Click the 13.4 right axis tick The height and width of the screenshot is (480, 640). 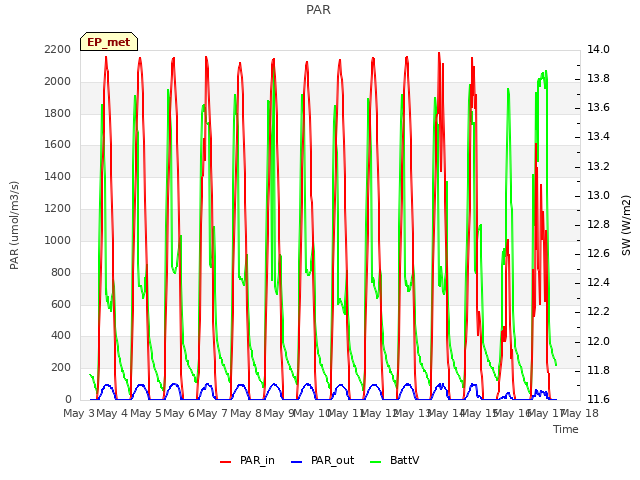coord(598,136)
